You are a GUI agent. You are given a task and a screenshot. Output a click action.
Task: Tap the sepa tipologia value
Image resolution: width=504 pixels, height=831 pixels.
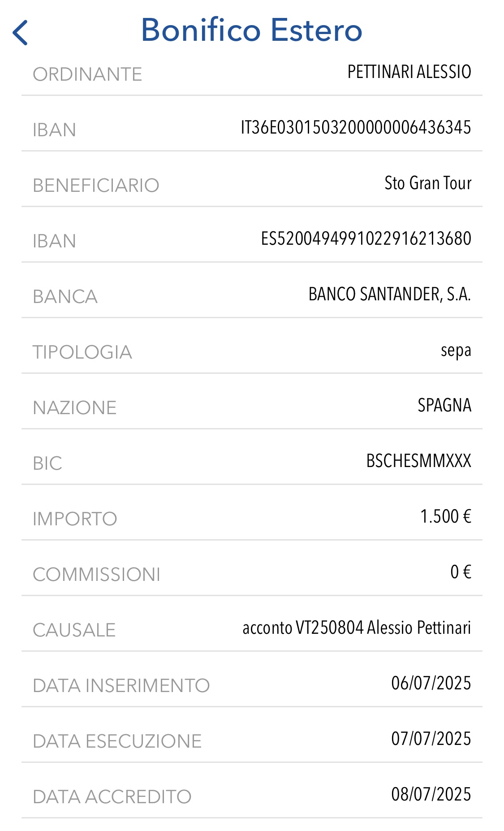pos(456,351)
